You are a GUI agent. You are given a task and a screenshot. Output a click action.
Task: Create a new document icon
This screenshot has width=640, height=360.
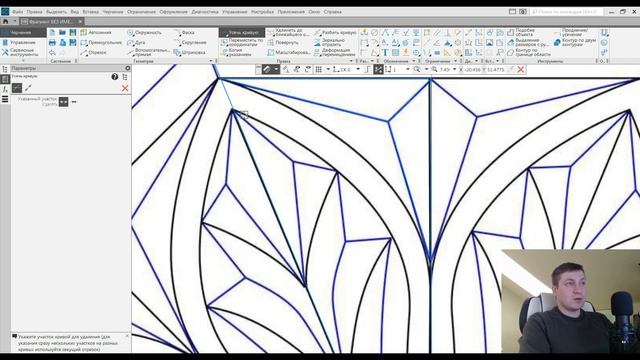(x=52, y=32)
